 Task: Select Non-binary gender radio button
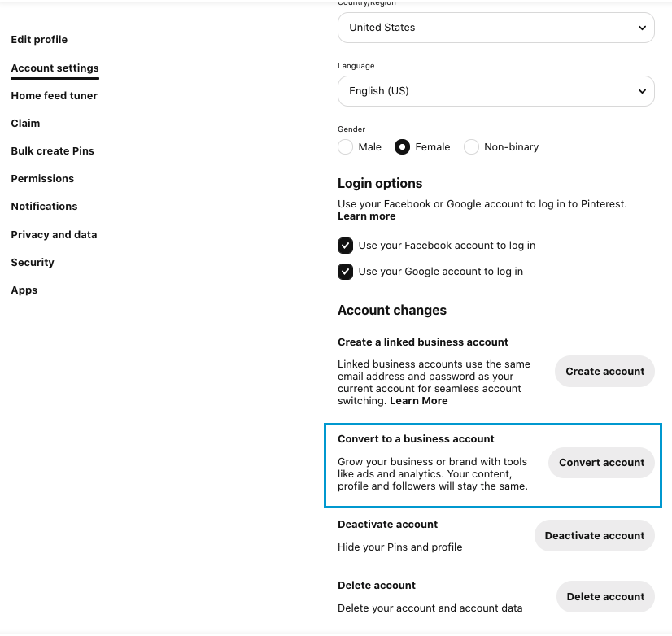pyautogui.click(x=471, y=147)
